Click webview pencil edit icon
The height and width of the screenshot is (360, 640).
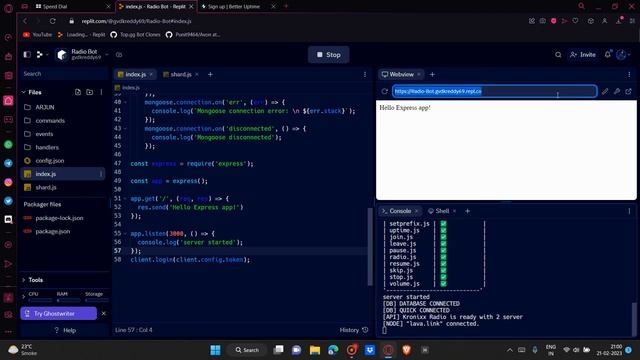[x=604, y=91]
